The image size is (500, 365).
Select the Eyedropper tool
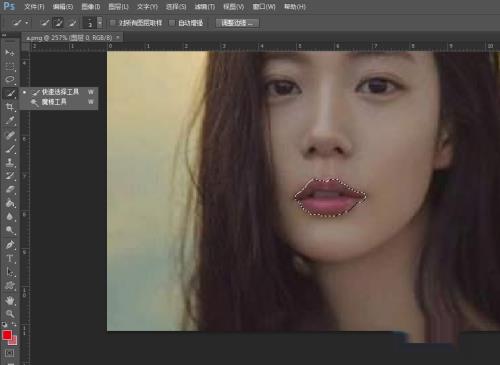coord(10,121)
